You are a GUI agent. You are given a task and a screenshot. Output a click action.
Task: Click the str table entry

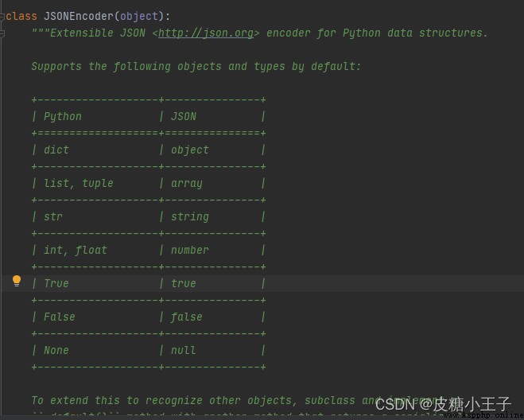53,216
